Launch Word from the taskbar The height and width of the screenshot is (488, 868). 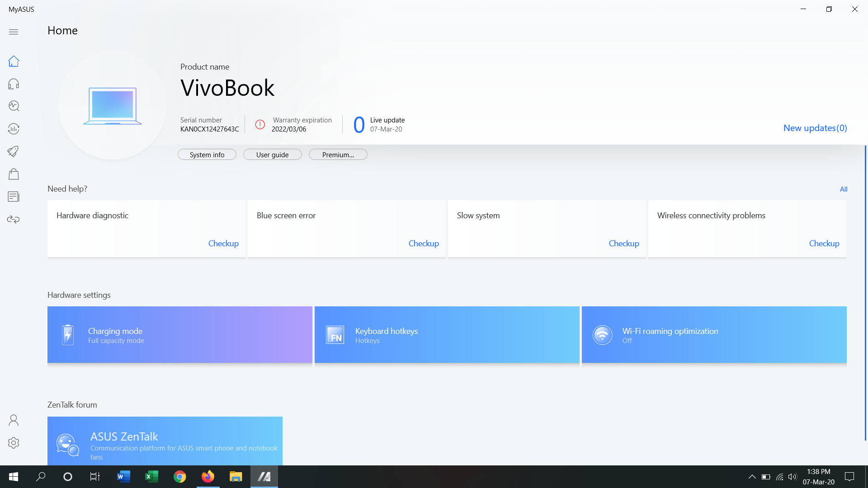[x=123, y=477]
